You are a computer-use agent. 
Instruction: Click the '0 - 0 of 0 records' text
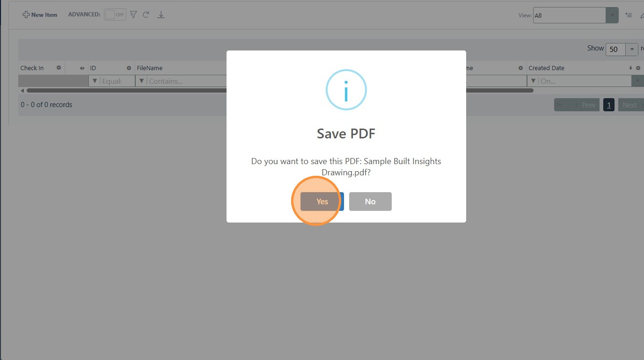(x=46, y=105)
